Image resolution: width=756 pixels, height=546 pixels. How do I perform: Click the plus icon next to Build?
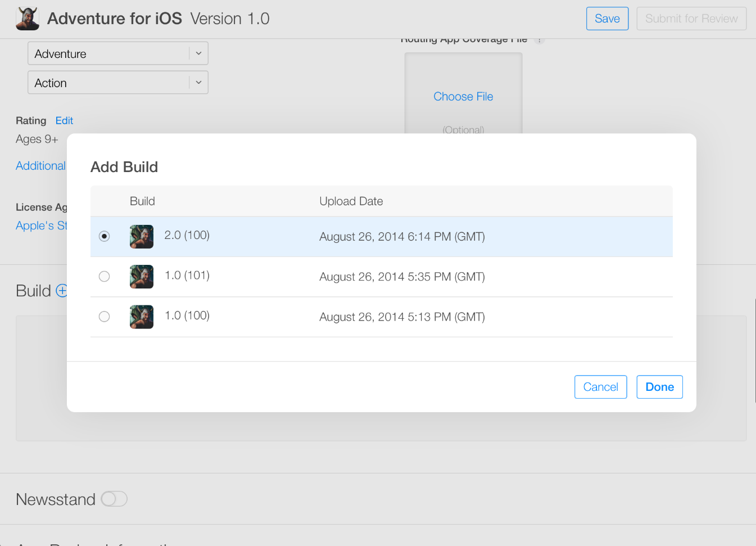(61, 291)
